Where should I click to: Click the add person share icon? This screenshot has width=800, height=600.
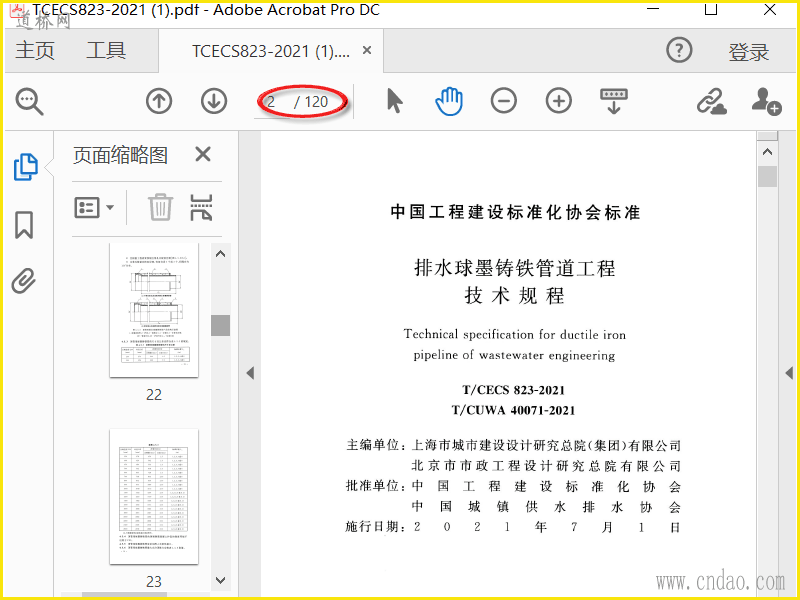[x=766, y=101]
